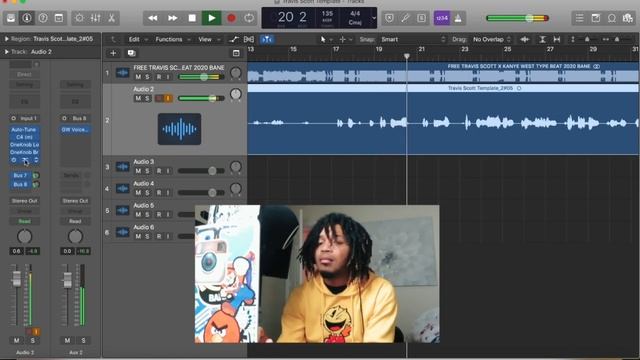Click the Fast Forward transport button
The image size is (640, 360).
coord(173,18)
